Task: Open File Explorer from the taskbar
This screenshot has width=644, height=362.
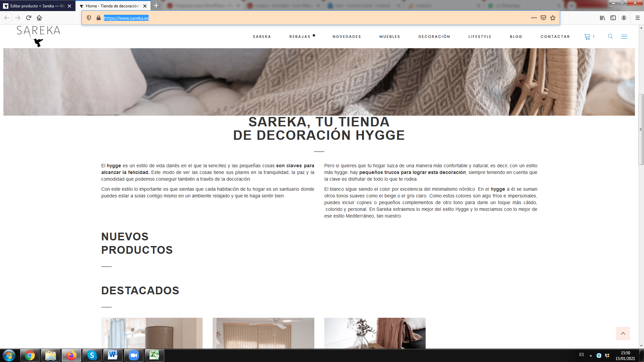Action: click(x=51, y=355)
